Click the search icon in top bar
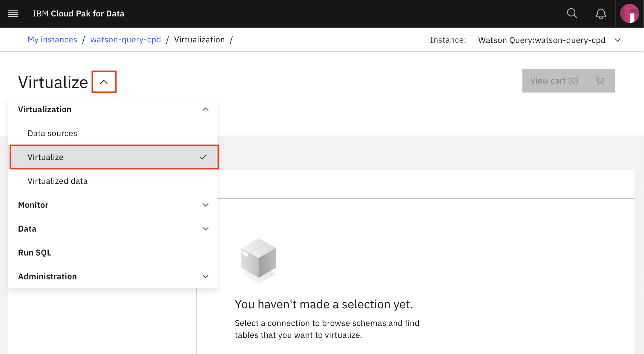The image size is (644, 354). [x=572, y=13]
